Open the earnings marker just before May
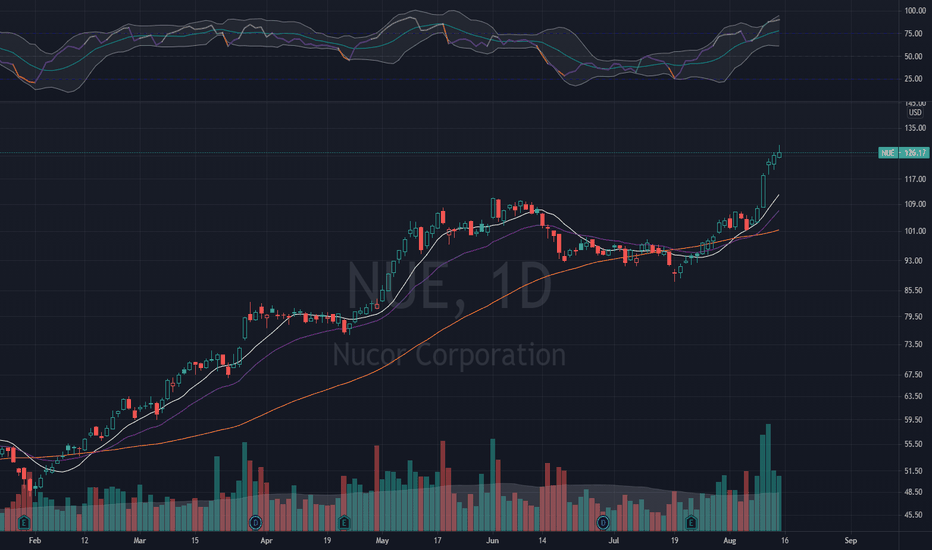This screenshot has height=550, width=932. click(344, 523)
